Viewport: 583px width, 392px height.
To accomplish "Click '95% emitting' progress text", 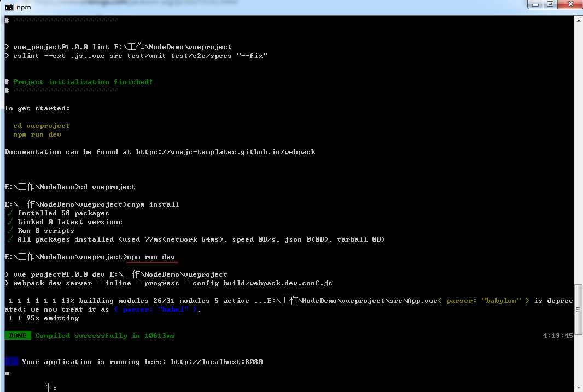I will pos(53,318).
